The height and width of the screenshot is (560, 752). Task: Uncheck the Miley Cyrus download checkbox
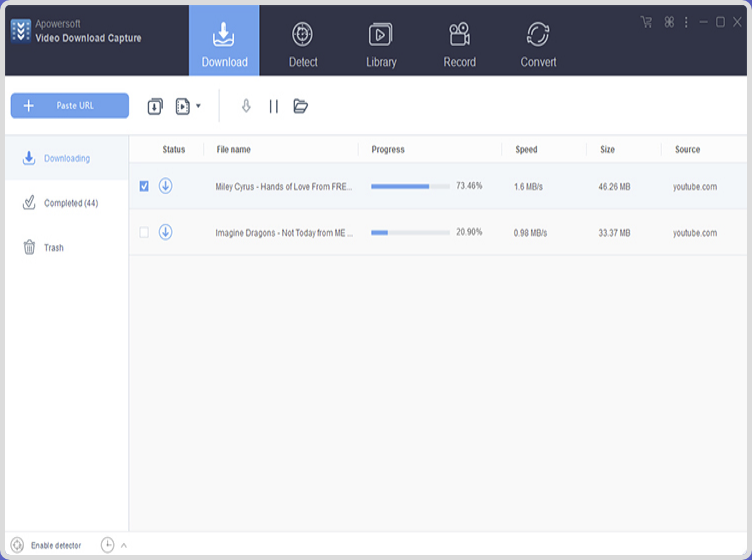pos(144,186)
